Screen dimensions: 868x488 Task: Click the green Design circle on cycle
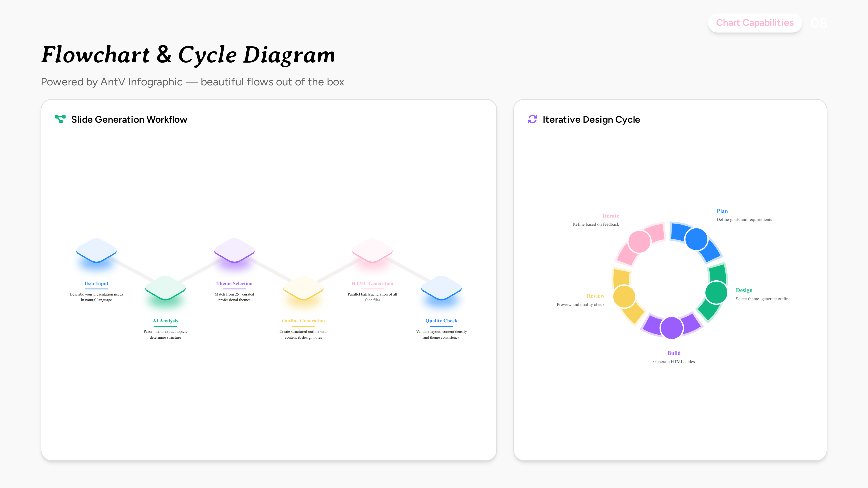[x=716, y=292]
